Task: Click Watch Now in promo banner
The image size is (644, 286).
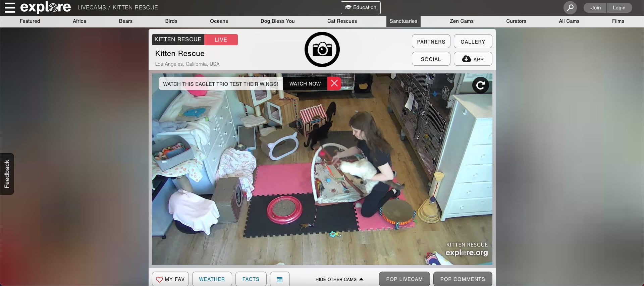Action: pos(305,83)
